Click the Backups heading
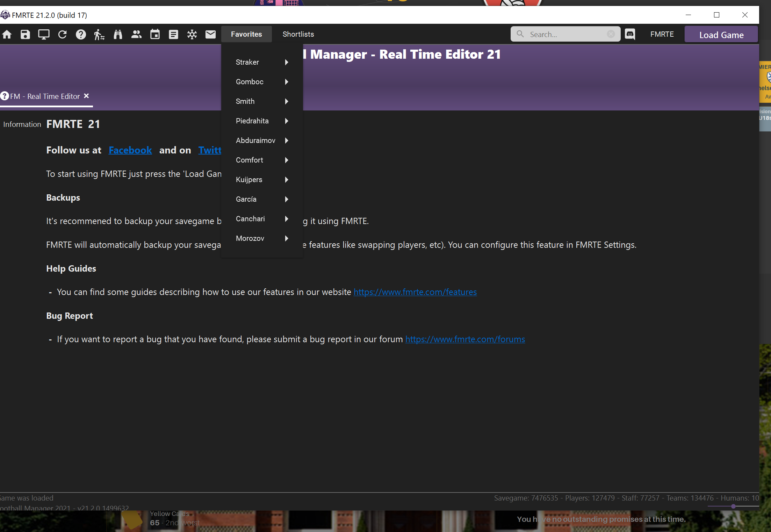Screen dimensions: 771x532 pos(63,197)
